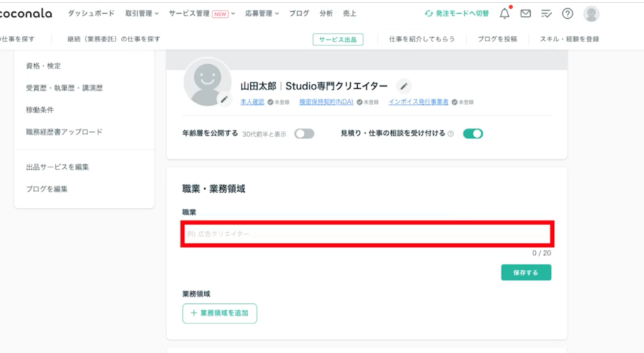The width and height of the screenshot is (644, 353).
Task: Open the 機密保持契約(NDA) link
Action: click(x=326, y=102)
